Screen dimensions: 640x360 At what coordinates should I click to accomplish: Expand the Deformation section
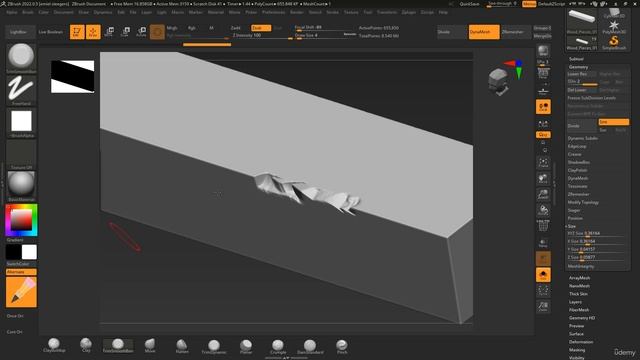point(581,342)
